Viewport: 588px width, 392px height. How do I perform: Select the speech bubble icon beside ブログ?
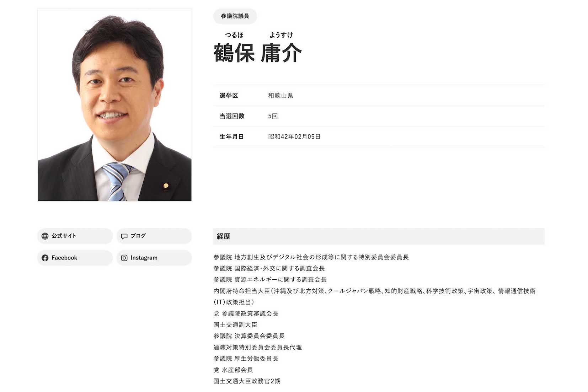(124, 236)
